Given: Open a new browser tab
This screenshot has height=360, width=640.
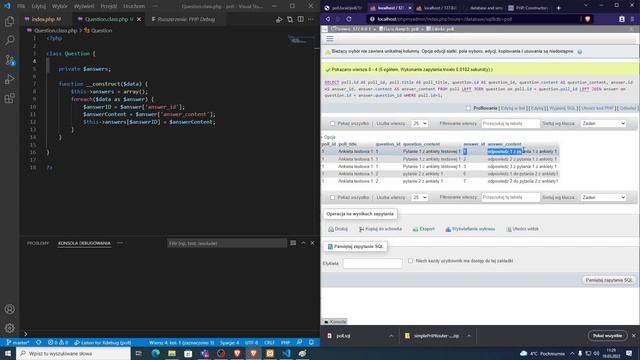Looking at the screenshot, I should coord(558,8).
